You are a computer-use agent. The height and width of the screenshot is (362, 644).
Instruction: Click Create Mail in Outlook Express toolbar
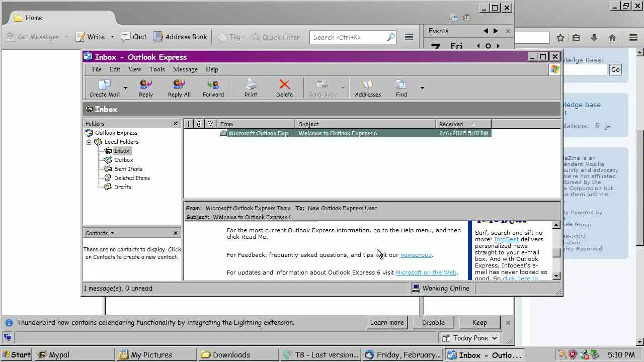pos(105,88)
